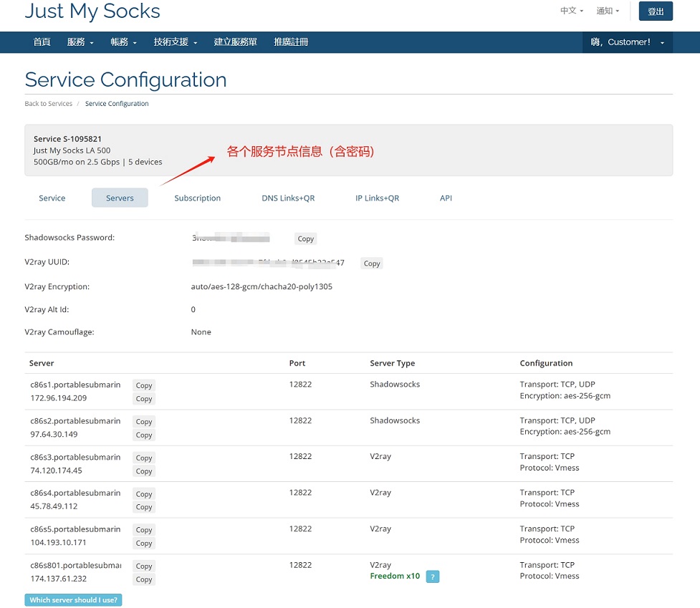Expand the 通知 notifications dropdown
Screen dimensions: 700x608
click(x=608, y=11)
